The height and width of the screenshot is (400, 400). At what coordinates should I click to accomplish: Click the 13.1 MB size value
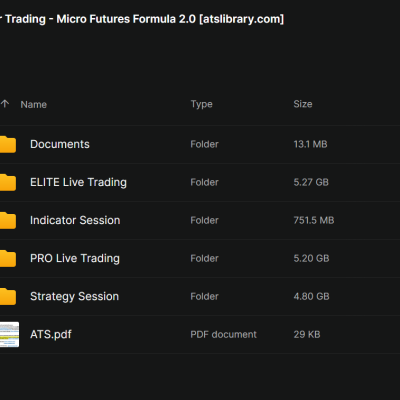tap(310, 144)
